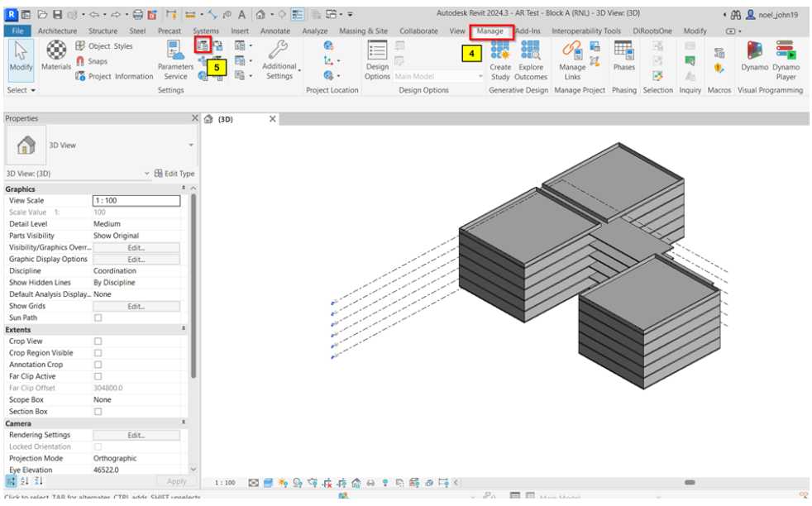The image size is (812, 506).
Task: Click the View Scale input field
Action: tap(136, 201)
